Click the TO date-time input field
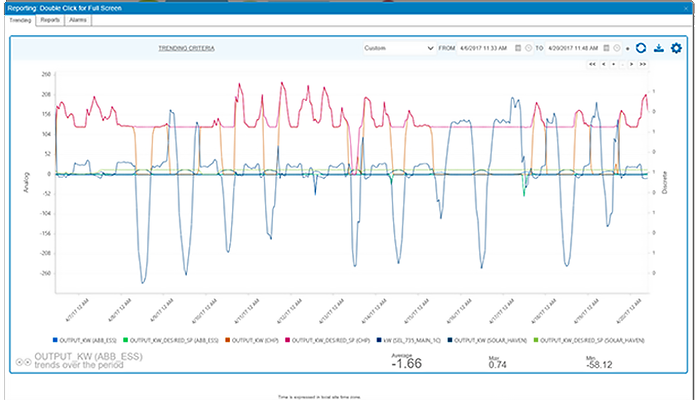This screenshot has height=400, width=700. [583, 48]
